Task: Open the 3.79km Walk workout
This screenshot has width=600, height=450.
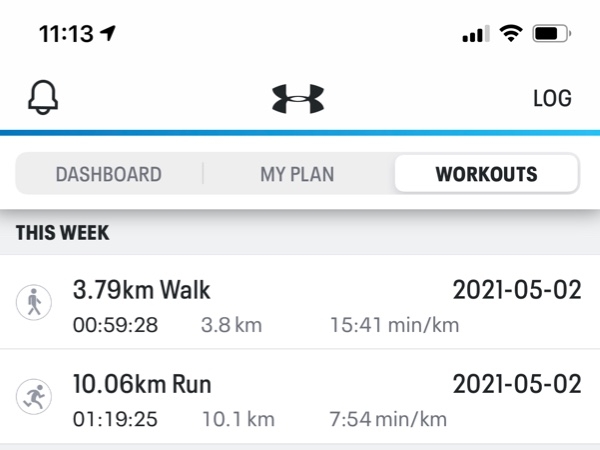Action: (x=300, y=302)
